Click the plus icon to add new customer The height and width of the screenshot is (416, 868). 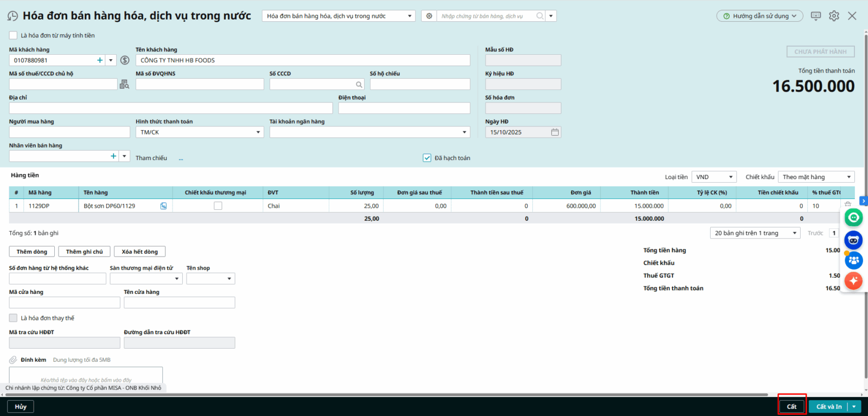(100, 60)
